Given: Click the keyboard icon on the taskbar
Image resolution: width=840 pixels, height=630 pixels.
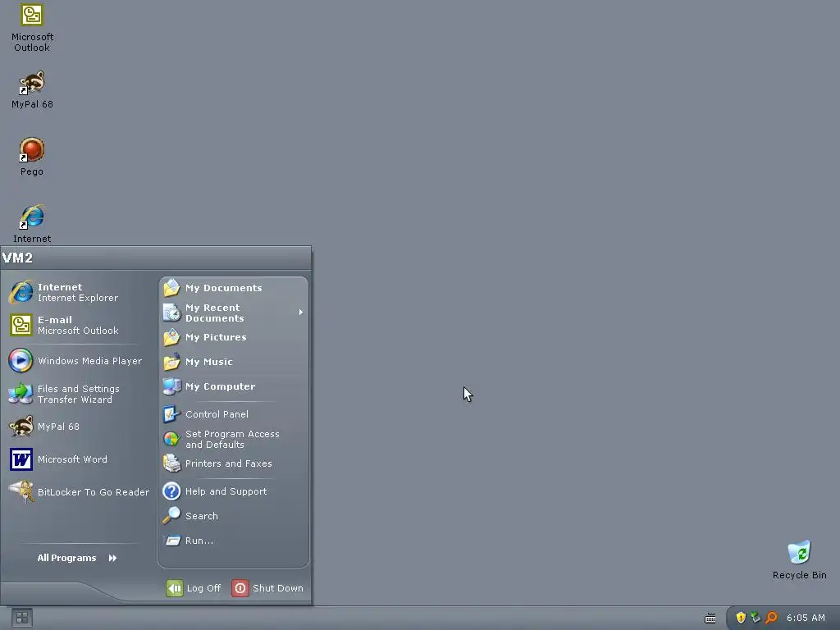Looking at the screenshot, I should (710, 619).
